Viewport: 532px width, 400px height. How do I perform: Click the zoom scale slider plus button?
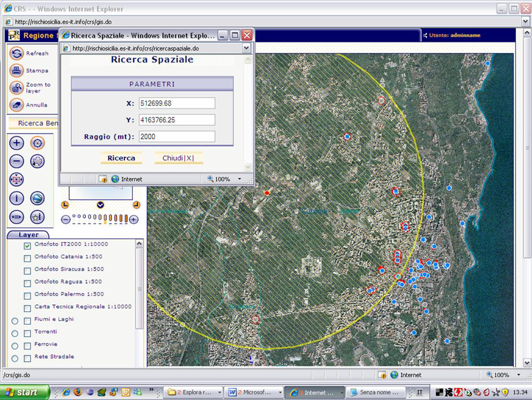[x=134, y=219]
